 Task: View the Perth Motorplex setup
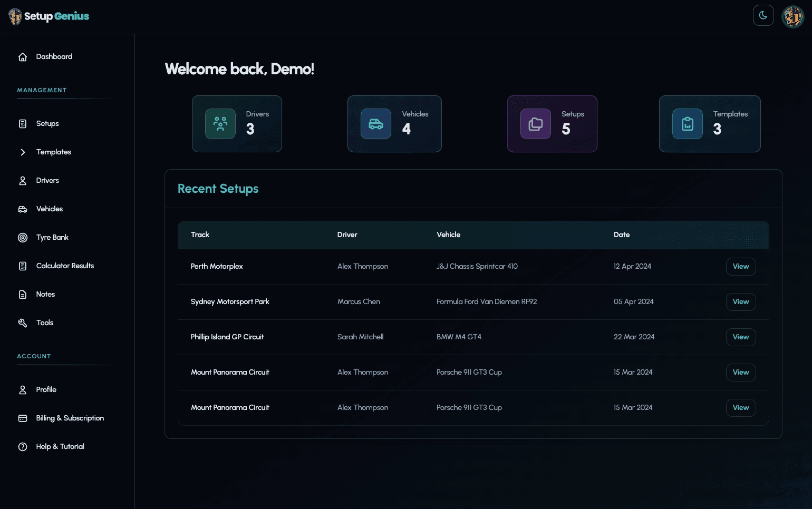[x=741, y=267]
